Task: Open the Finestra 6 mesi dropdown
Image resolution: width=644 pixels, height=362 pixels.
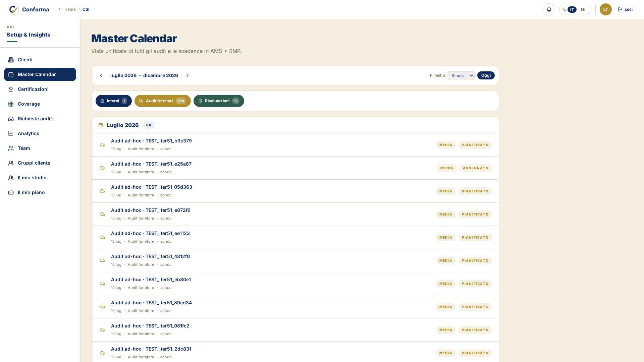Action: click(x=461, y=75)
